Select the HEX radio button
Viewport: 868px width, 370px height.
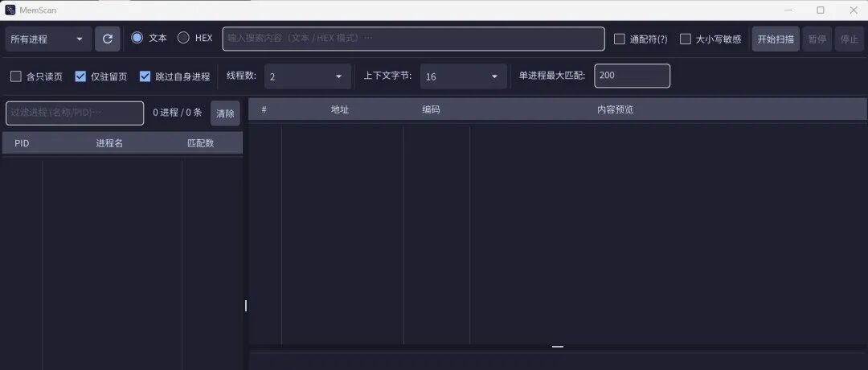[183, 38]
